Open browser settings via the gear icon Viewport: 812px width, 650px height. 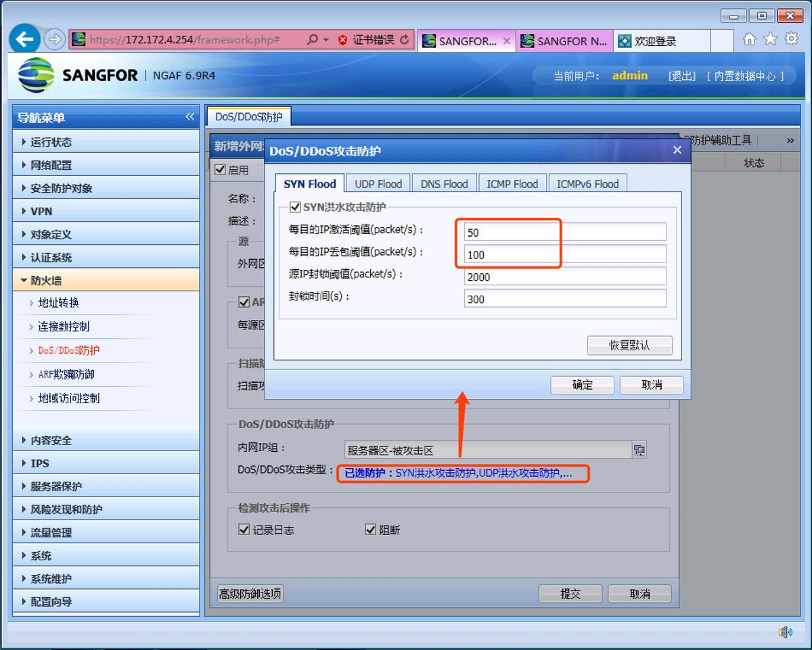790,39
